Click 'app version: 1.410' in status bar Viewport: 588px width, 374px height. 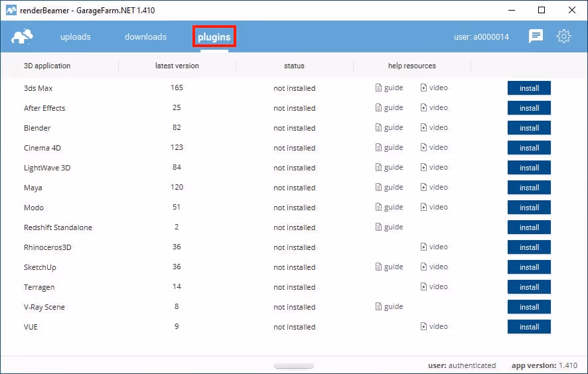[x=544, y=365]
